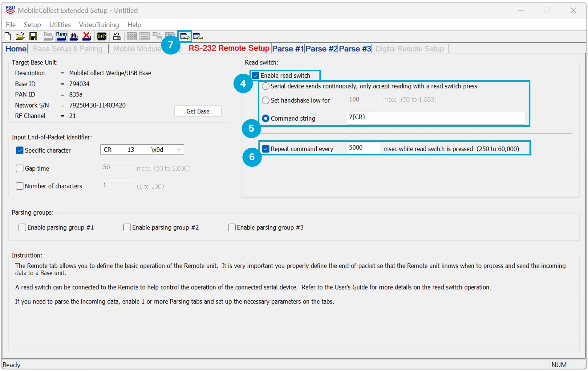Enable Number of characters checkbox
This screenshot has height=371, width=588.
[19, 186]
